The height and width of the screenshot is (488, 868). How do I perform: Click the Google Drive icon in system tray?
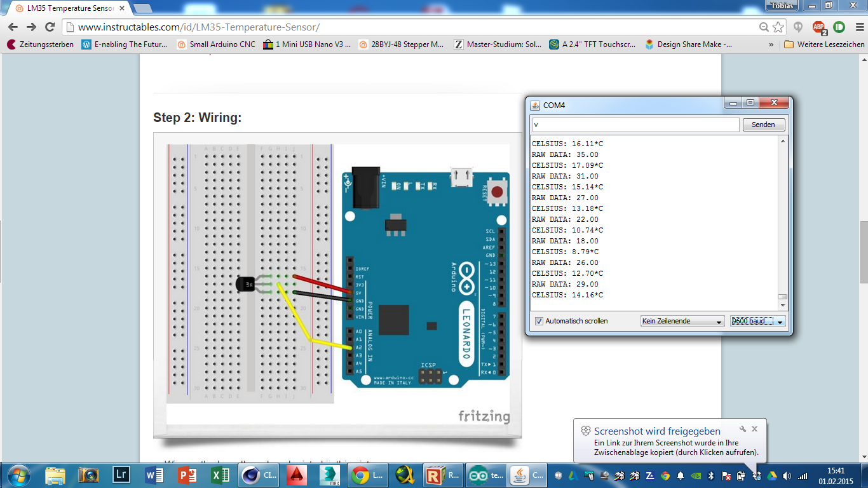pos(771,477)
